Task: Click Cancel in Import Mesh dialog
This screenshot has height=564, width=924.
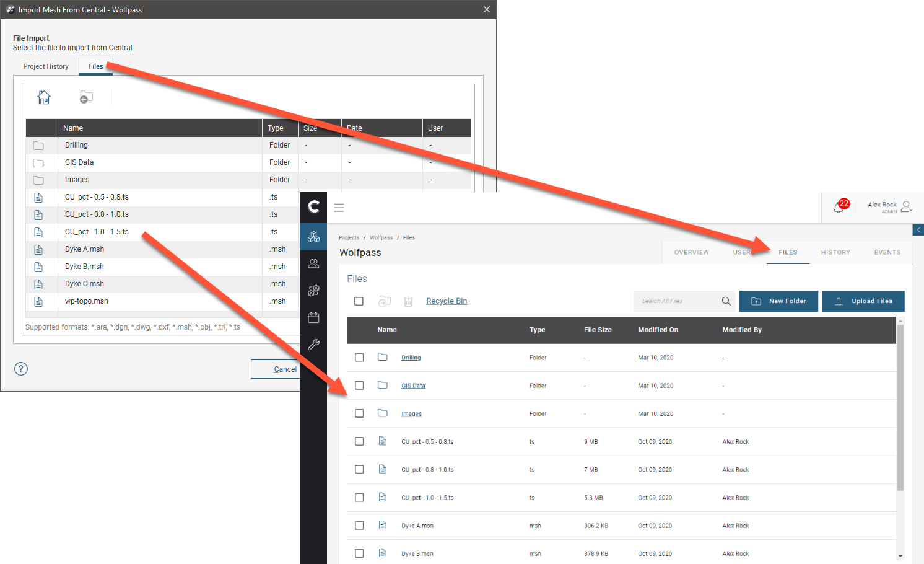Action: tap(276, 369)
